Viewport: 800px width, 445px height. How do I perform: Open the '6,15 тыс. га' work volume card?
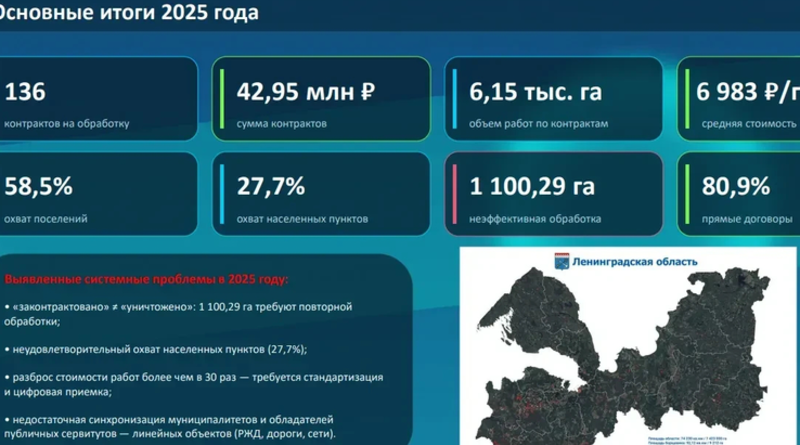[554, 100]
